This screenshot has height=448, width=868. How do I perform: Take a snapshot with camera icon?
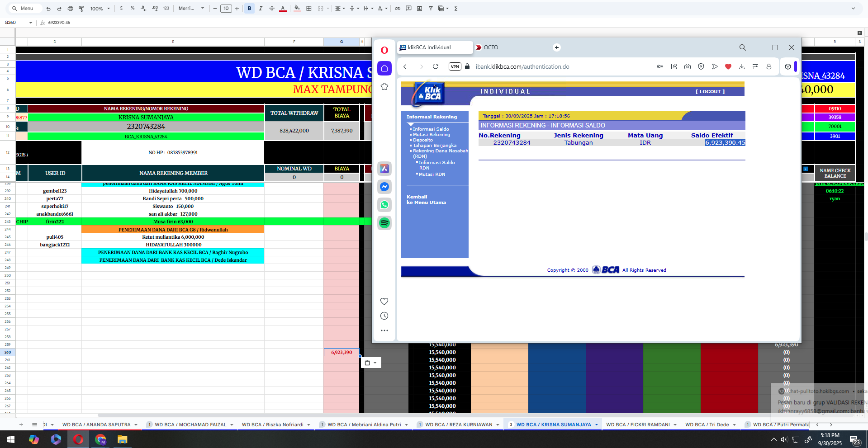[x=688, y=66]
